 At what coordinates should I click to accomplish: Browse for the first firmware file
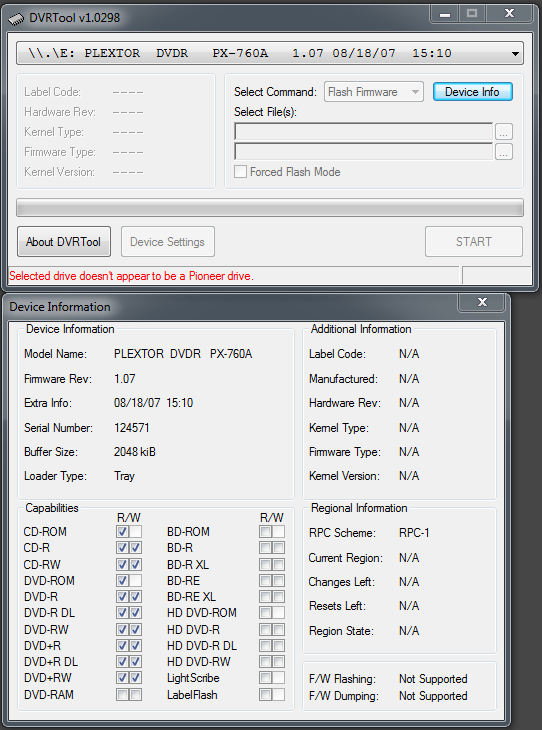click(x=503, y=132)
